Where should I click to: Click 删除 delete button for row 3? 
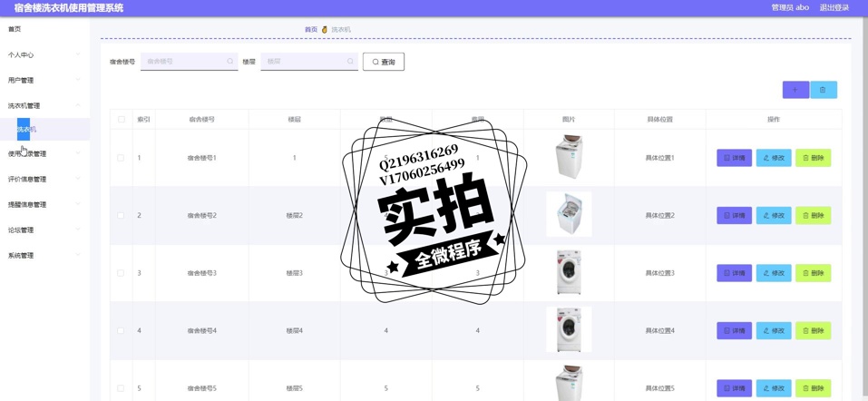pyautogui.click(x=814, y=273)
